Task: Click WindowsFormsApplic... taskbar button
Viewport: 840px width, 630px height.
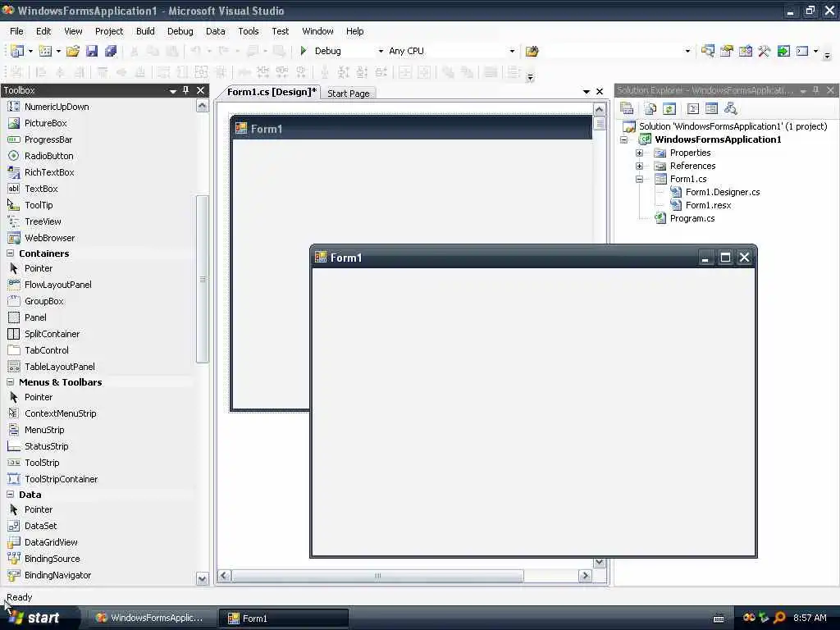Action: click(151, 619)
